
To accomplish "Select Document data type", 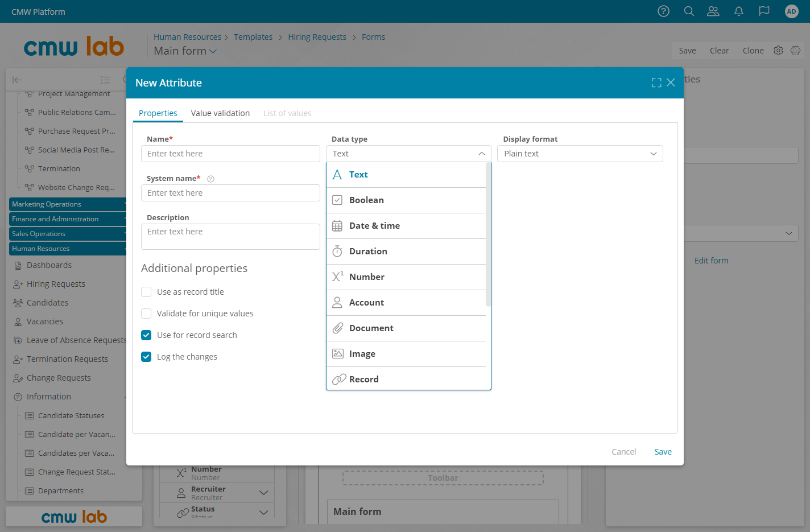I will (406, 328).
